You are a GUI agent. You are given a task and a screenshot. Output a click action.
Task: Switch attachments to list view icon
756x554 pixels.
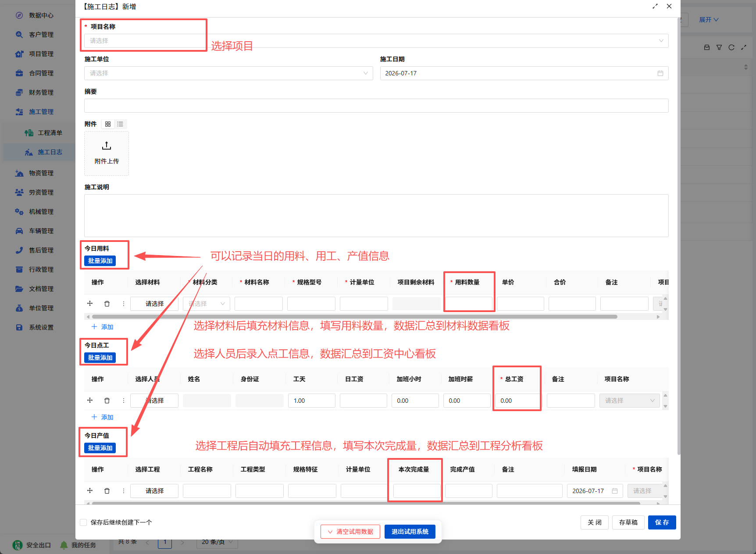coord(120,124)
